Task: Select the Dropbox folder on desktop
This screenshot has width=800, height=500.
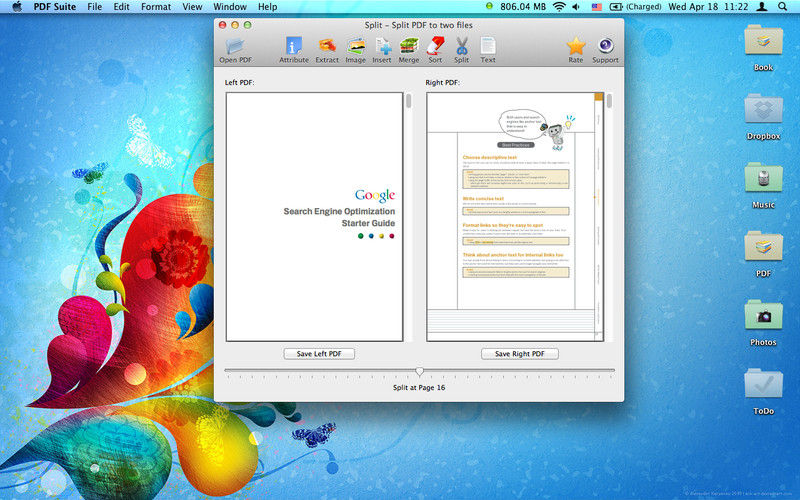Action: click(763, 116)
